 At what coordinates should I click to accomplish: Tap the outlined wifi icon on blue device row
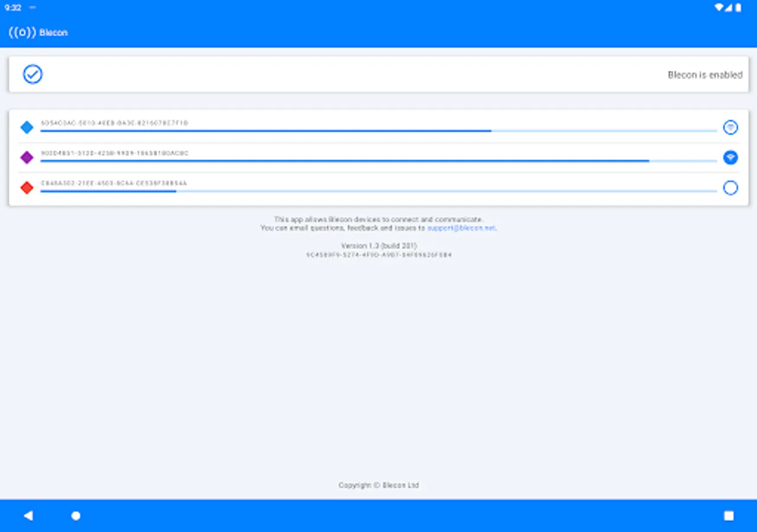coord(730,127)
